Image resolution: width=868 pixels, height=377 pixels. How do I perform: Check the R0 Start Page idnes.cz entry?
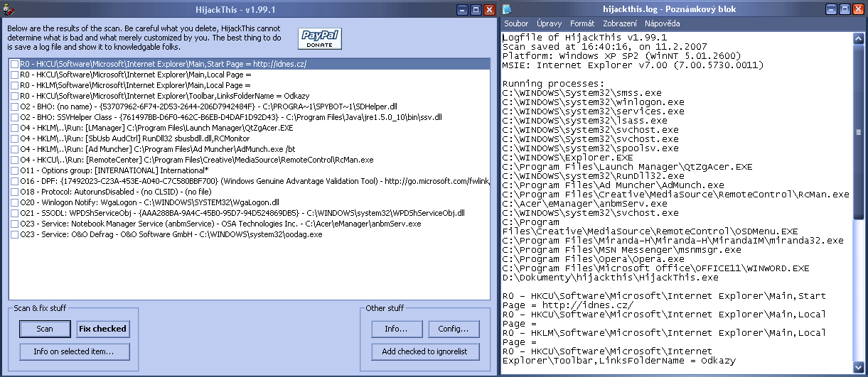(x=15, y=64)
